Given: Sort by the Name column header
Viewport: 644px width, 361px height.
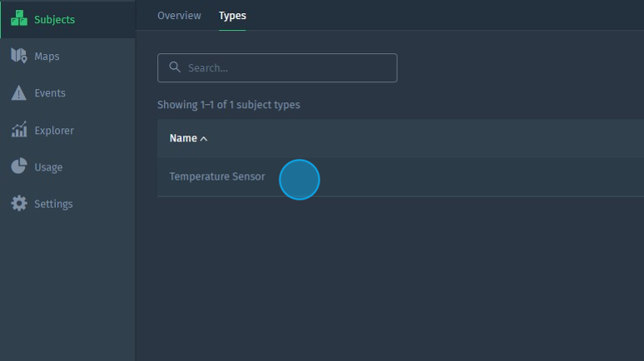Looking at the screenshot, I should (x=183, y=138).
